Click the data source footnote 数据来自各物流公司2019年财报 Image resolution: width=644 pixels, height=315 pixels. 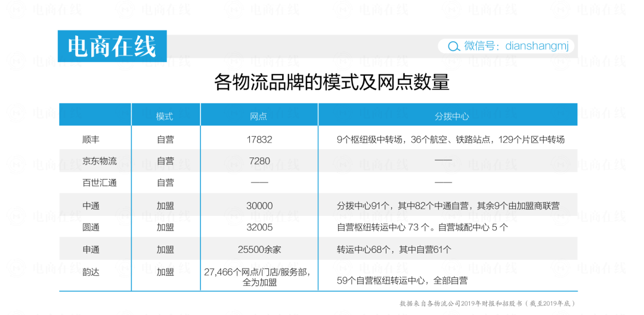point(487,304)
